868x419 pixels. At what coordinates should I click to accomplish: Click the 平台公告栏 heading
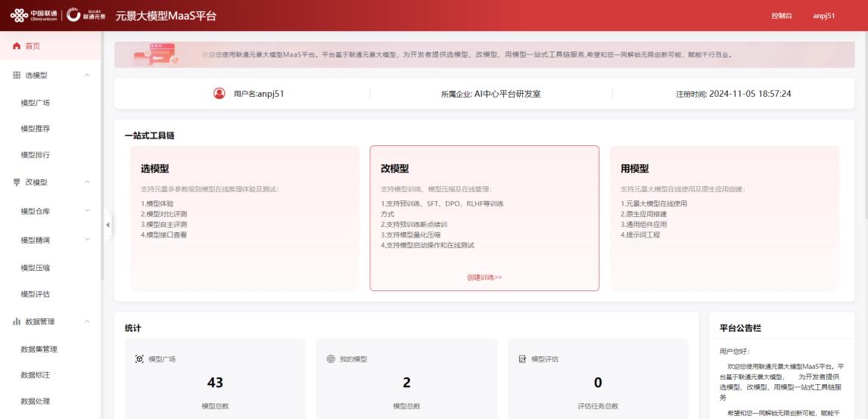740,328
